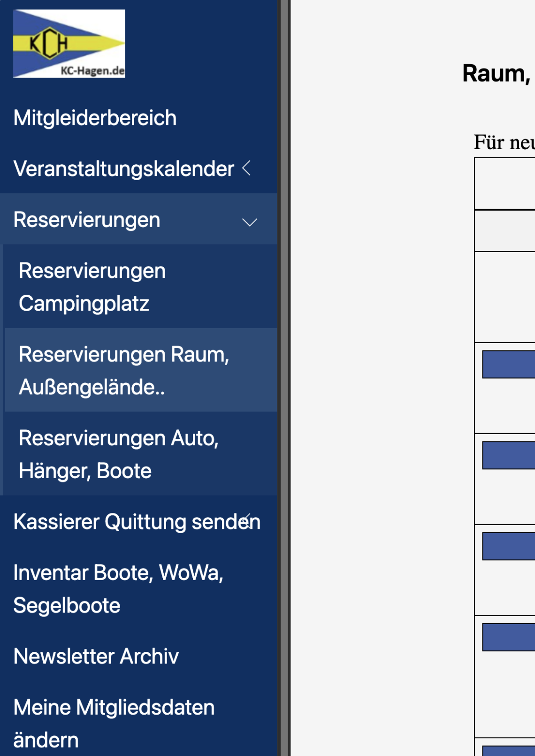The height and width of the screenshot is (756, 535).
Task: Click the third blue button in the table
Action: click(x=509, y=546)
